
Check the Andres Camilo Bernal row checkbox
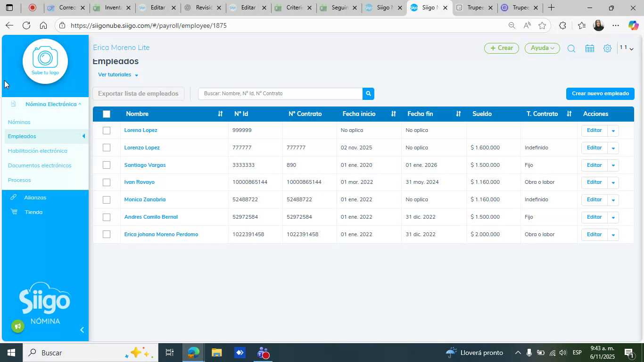tap(107, 217)
